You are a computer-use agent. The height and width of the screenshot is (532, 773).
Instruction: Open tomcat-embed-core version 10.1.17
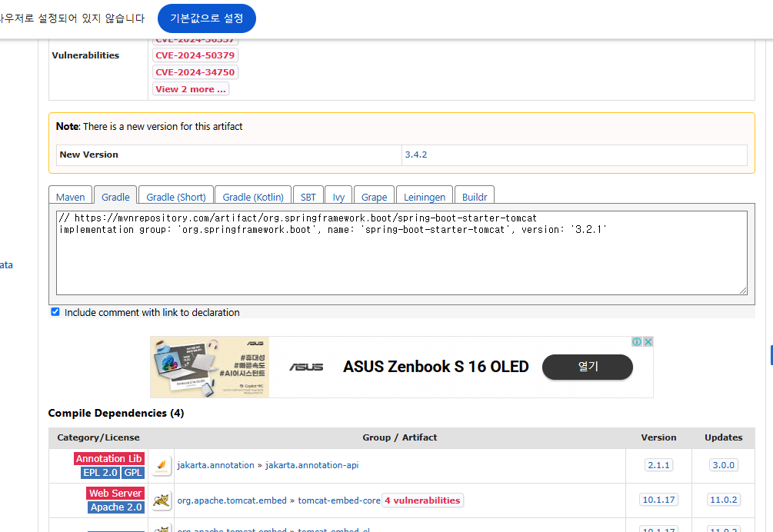658,500
